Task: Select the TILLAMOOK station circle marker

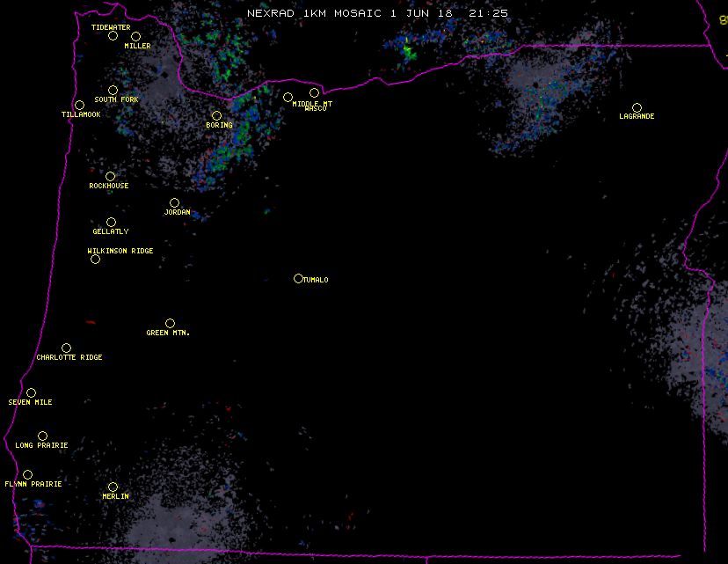Action: point(79,106)
